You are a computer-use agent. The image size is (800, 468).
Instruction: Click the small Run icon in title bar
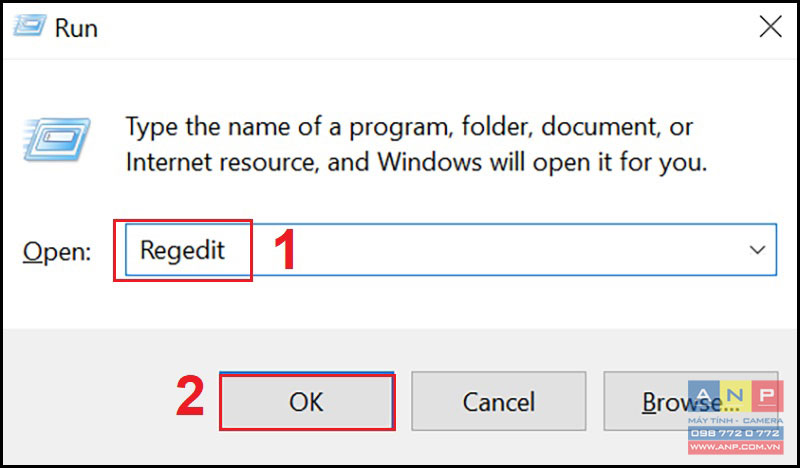(30, 25)
